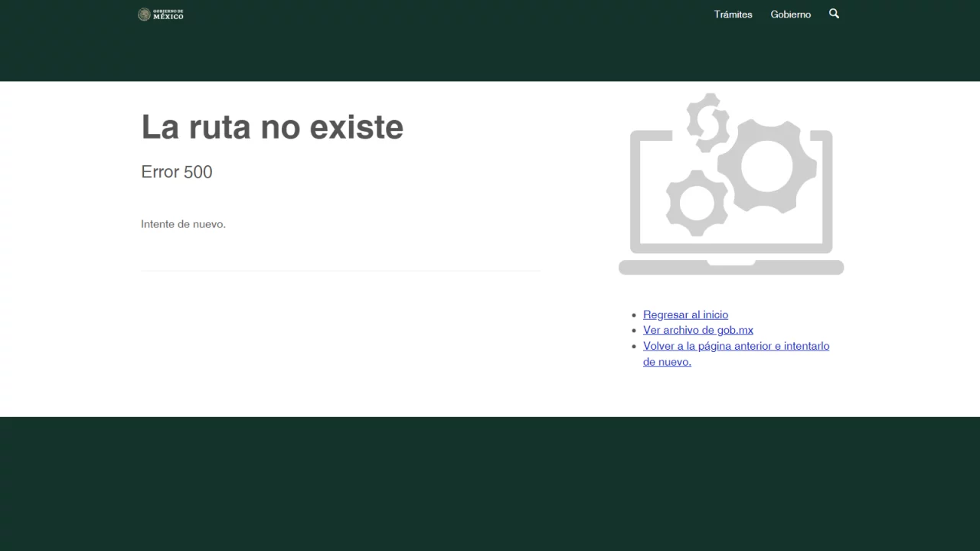Screen dimensions: 980x551
Task: Open the Gobierno menu item
Action: pyautogui.click(x=791, y=15)
